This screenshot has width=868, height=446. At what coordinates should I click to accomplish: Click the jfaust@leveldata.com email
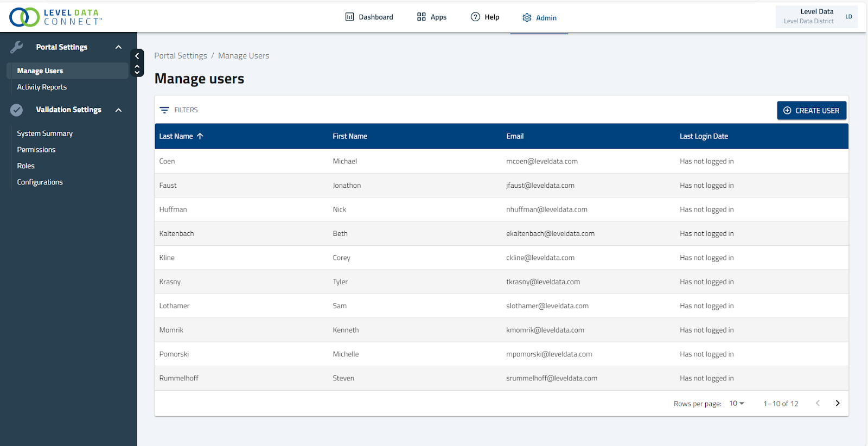coord(540,186)
